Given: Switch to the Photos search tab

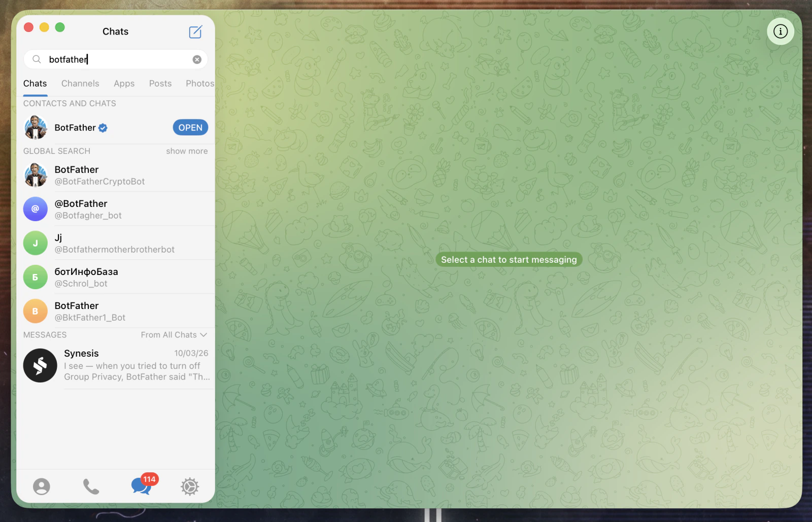Looking at the screenshot, I should click(x=200, y=84).
